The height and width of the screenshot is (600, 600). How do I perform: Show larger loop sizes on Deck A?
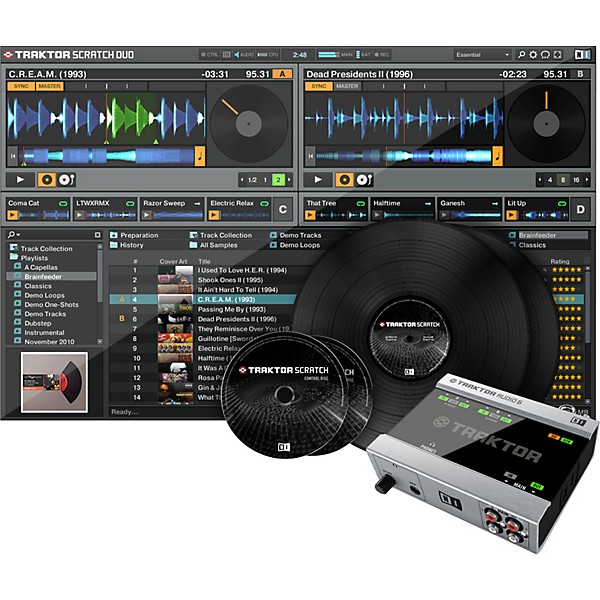(x=289, y=179)
